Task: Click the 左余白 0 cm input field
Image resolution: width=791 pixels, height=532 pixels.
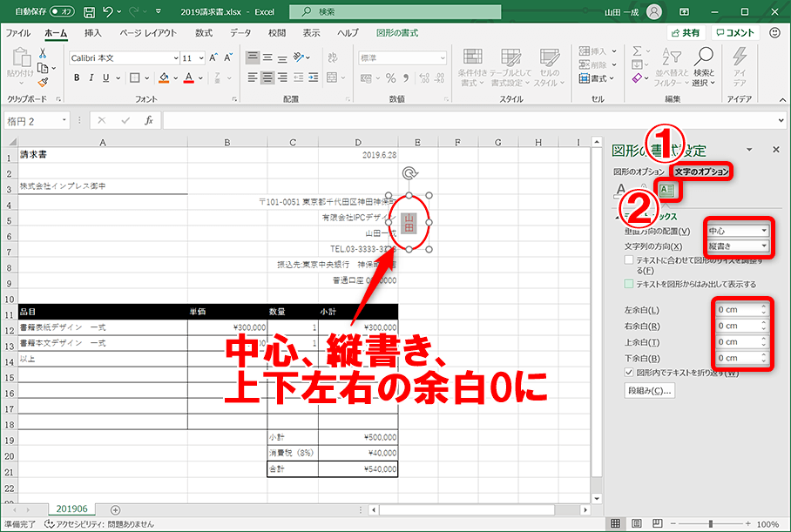Action: (742, 310)
